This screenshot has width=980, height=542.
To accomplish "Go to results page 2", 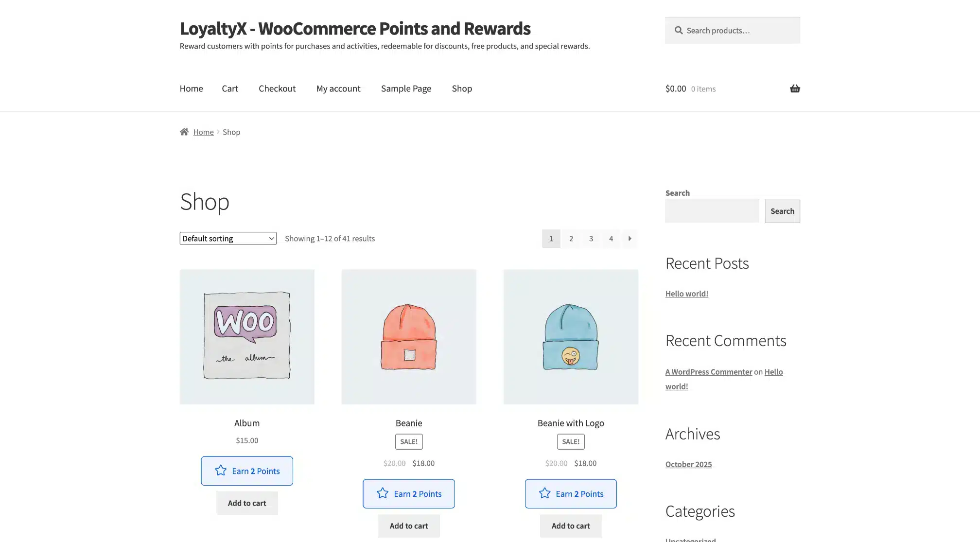I will click(x=571, y=239).
